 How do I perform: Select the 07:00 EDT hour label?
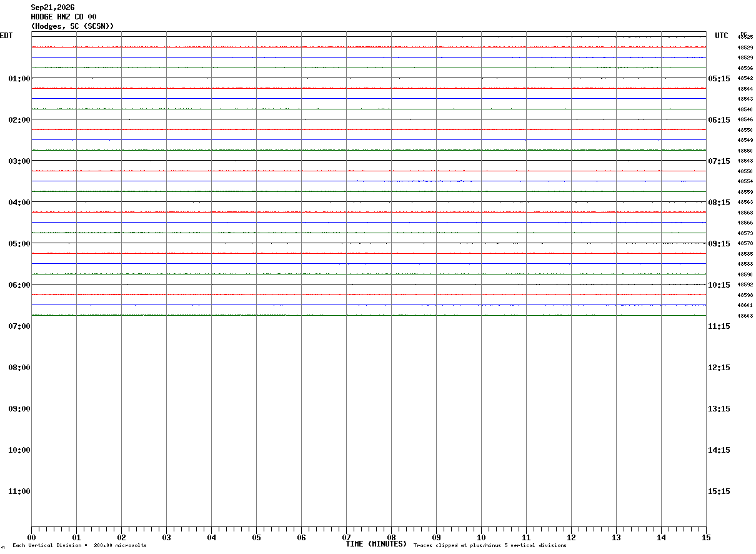pos(19,326)
